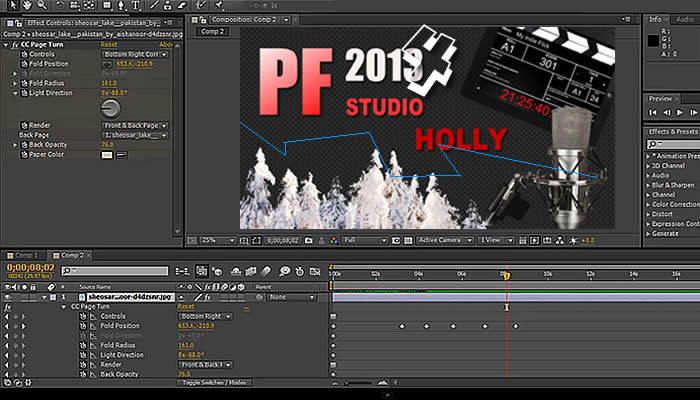Toggle the Back Opacity stopwatch in Effect Controls
This screenshot has height=400, width=700.
tap(24, 145)
